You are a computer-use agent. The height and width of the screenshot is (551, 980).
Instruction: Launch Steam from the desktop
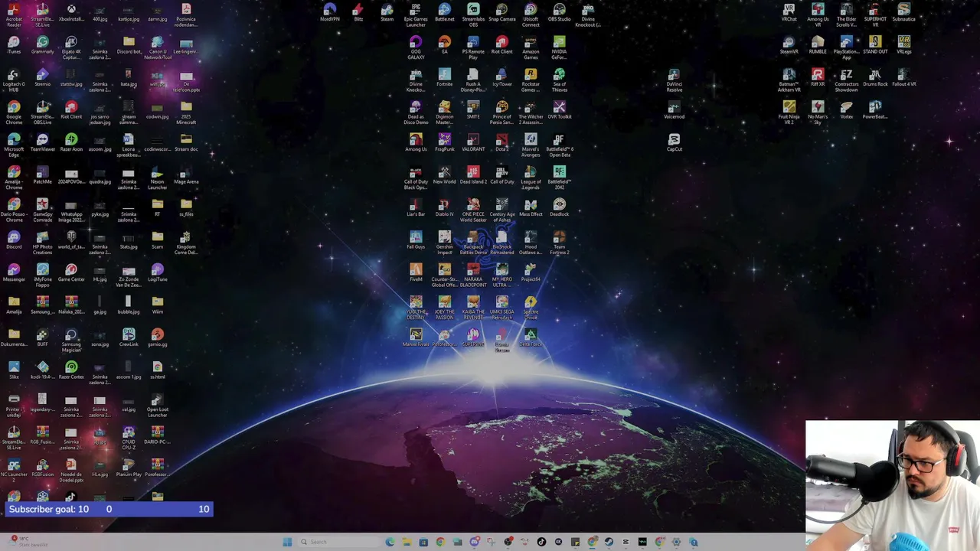(x=387, y=12)
